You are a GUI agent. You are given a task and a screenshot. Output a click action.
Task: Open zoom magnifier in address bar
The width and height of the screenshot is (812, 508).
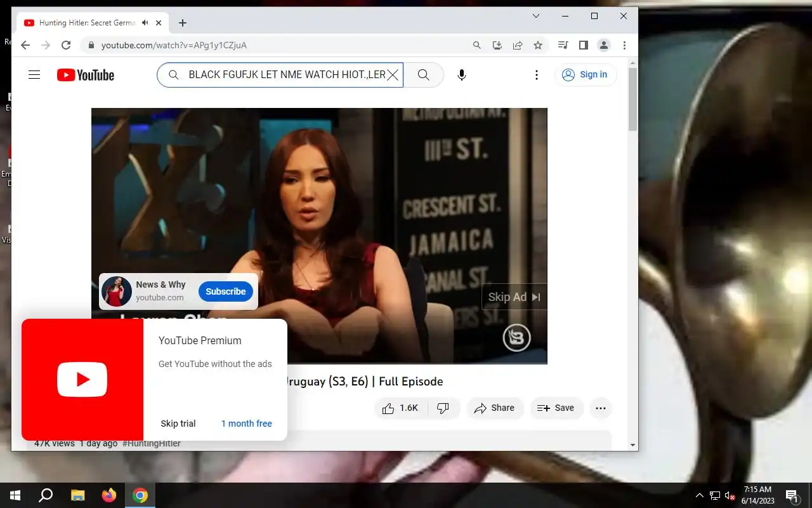(x=477, y=45)
